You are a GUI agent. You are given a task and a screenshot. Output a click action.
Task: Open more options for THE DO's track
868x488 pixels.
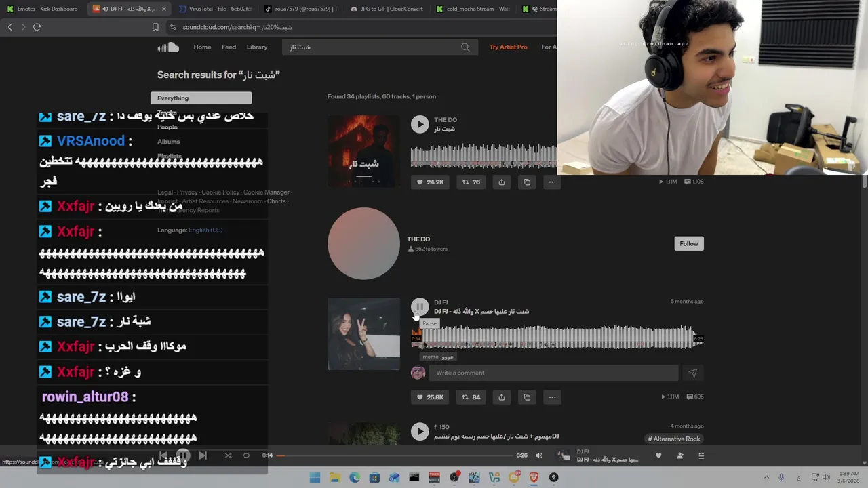pos(552,182)
